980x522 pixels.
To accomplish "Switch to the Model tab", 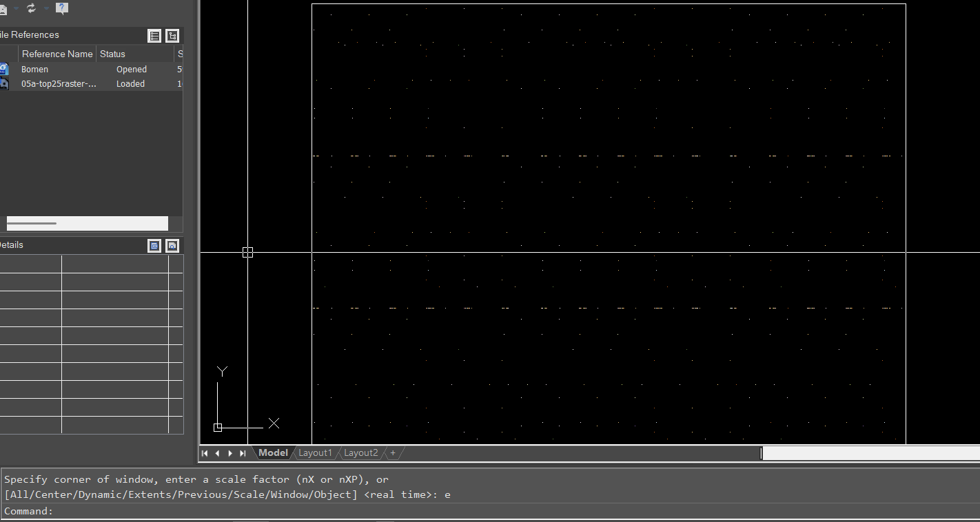I will click(x=273, y=453).
